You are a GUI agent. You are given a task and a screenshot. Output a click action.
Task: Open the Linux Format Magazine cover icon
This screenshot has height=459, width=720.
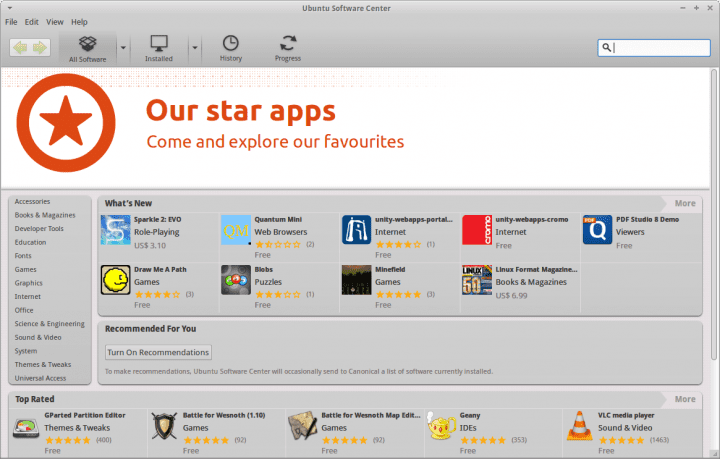[477, 280]
